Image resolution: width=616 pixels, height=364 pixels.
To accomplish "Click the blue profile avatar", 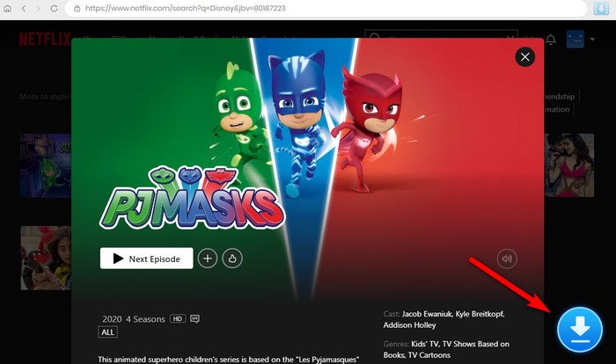I will (575, 40).
